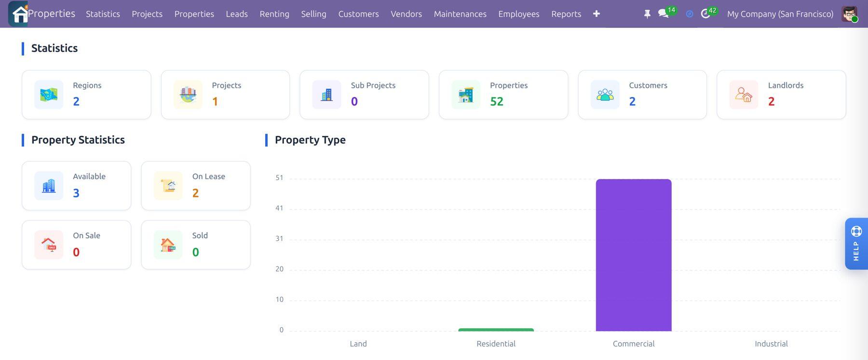
Task: Open messages chat icon with 14 badge
Action: pos(664,14)
